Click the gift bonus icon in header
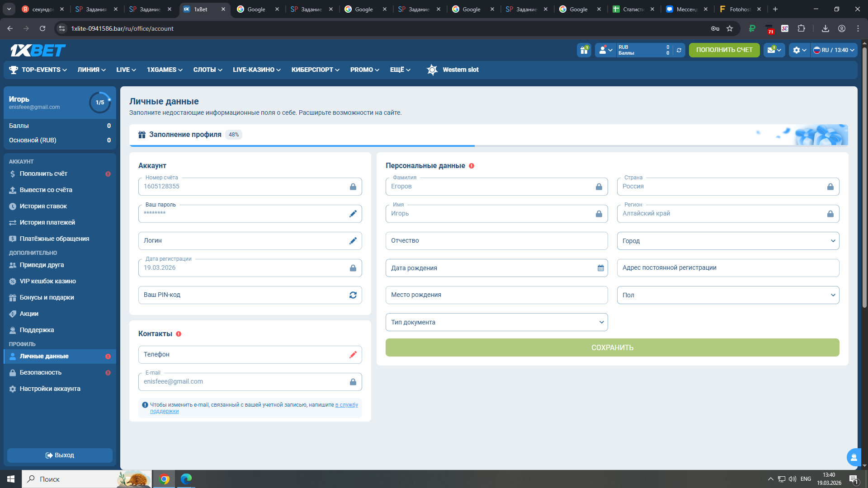Image resolution: width=868 pixels, height=488 pixels. (584, 50)
